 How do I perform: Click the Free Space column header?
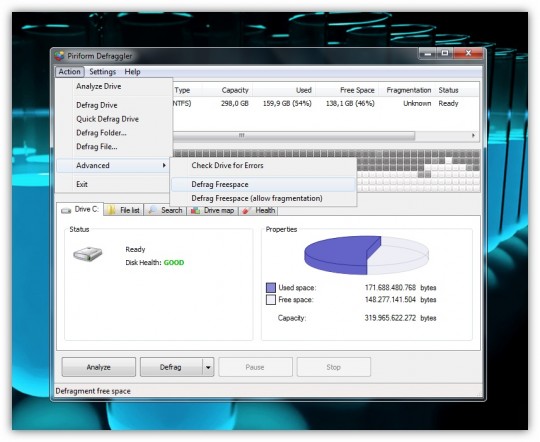click(347, 90)
